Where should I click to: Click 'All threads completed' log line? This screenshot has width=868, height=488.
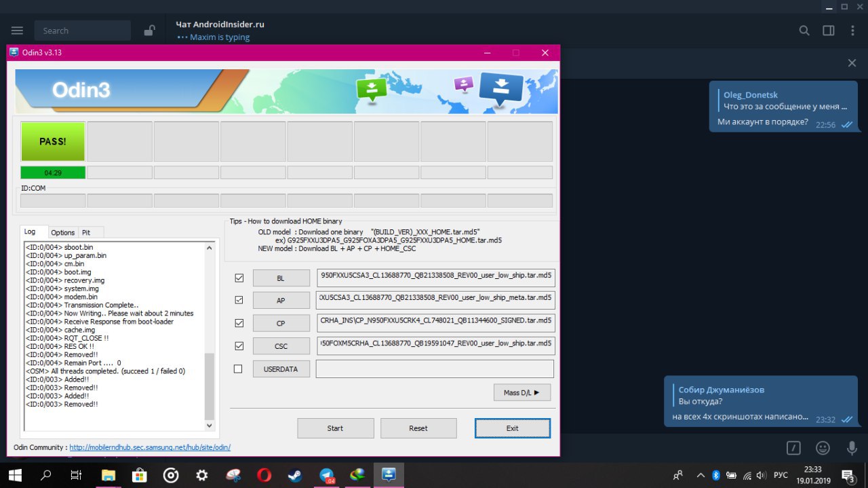coord(105,371)
